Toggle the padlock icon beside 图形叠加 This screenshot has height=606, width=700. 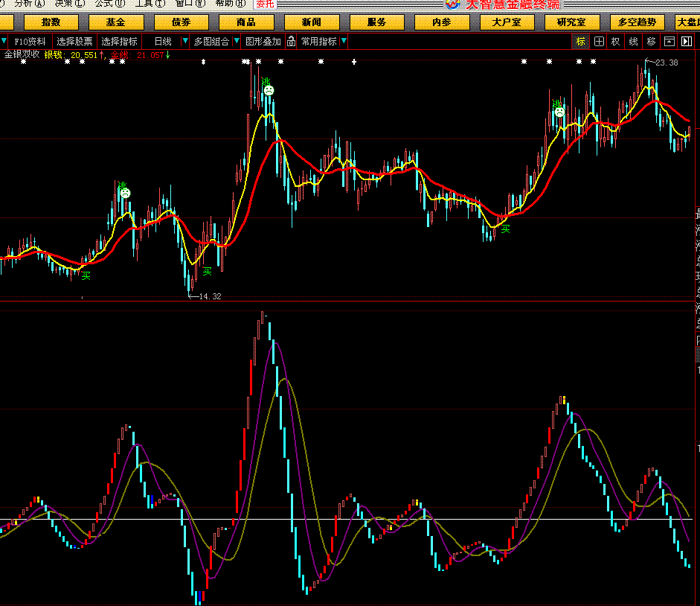point(292,42)
